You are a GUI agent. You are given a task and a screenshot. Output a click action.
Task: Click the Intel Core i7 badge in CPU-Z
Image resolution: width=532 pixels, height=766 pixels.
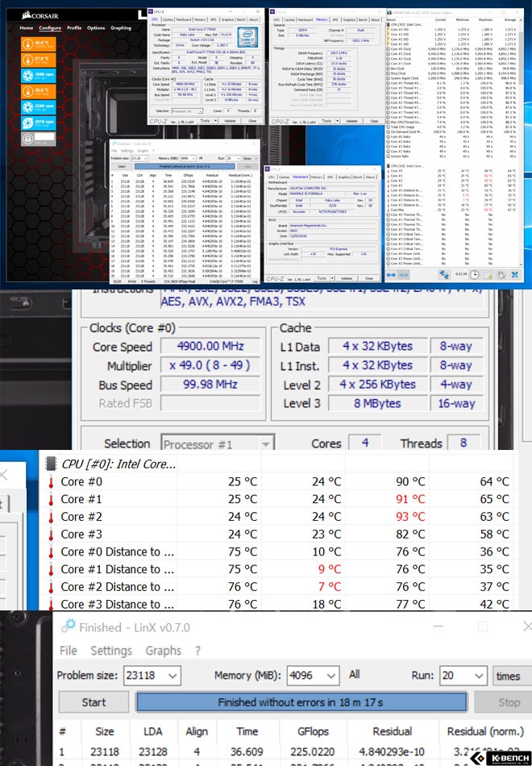pos(247,38)
